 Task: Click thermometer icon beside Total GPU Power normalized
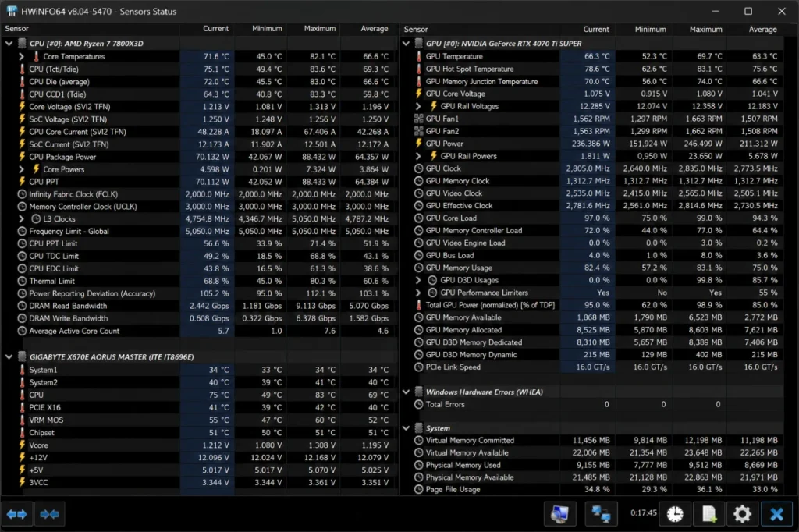[x=419, y=305]
